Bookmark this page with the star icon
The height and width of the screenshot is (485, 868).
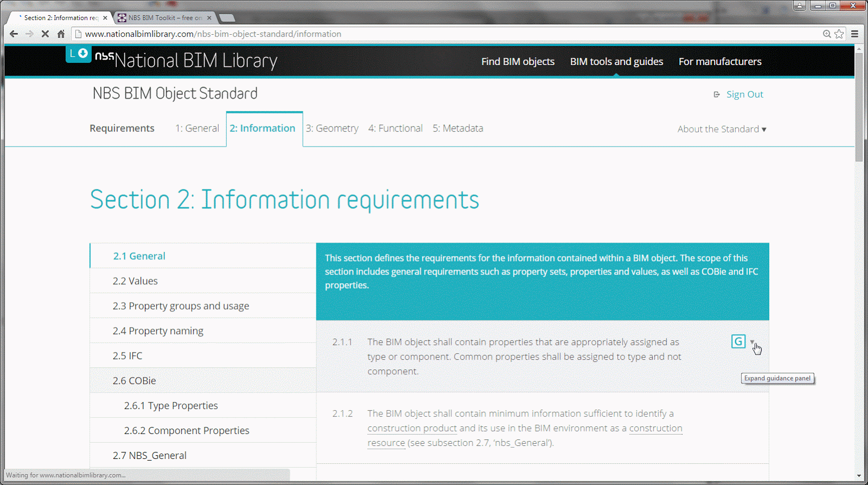point(839,34)
